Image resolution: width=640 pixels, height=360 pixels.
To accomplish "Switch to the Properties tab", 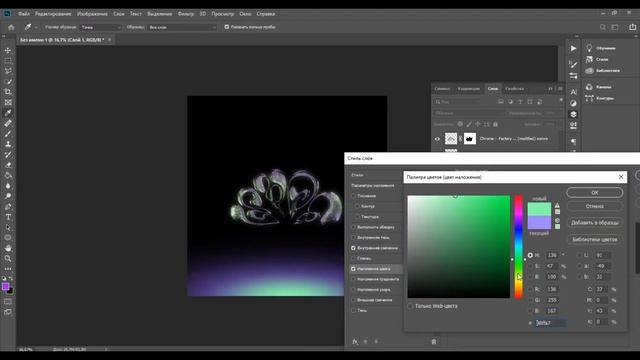I will 514,89.
